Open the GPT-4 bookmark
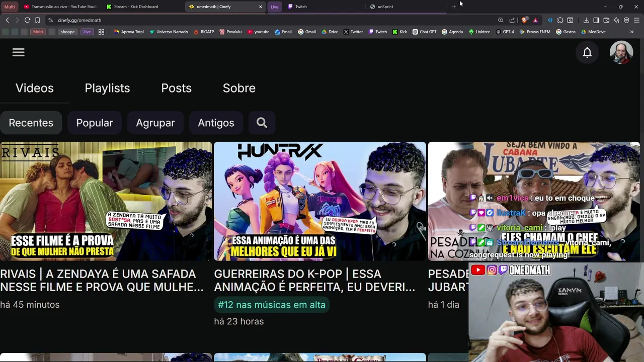Viewport: 644px width, 362px height. (x=505, y=32)
